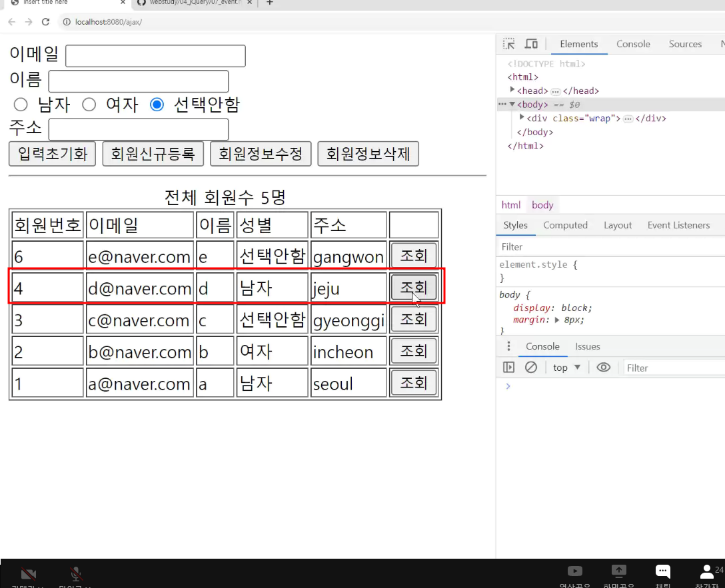The width and height of the screenshot is (725, 588).
Task: Click the 회원신규등록 button
Action: point(153,154)
